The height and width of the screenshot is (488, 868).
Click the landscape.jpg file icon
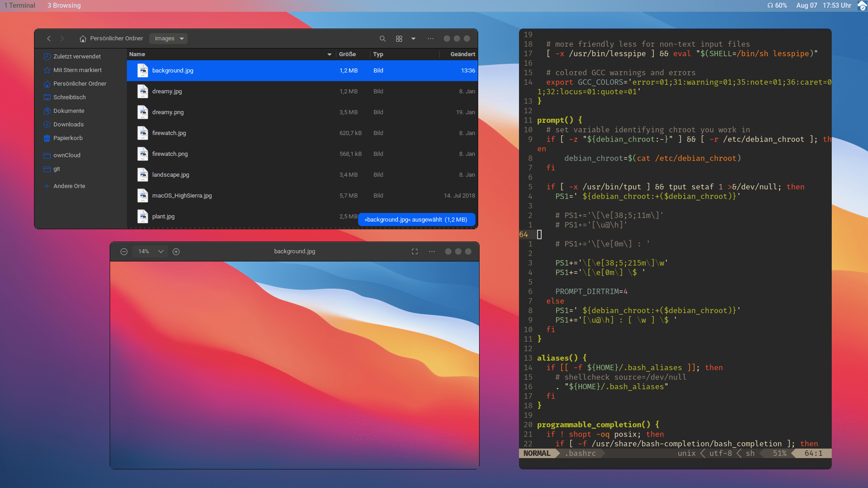tap(143, 175)
